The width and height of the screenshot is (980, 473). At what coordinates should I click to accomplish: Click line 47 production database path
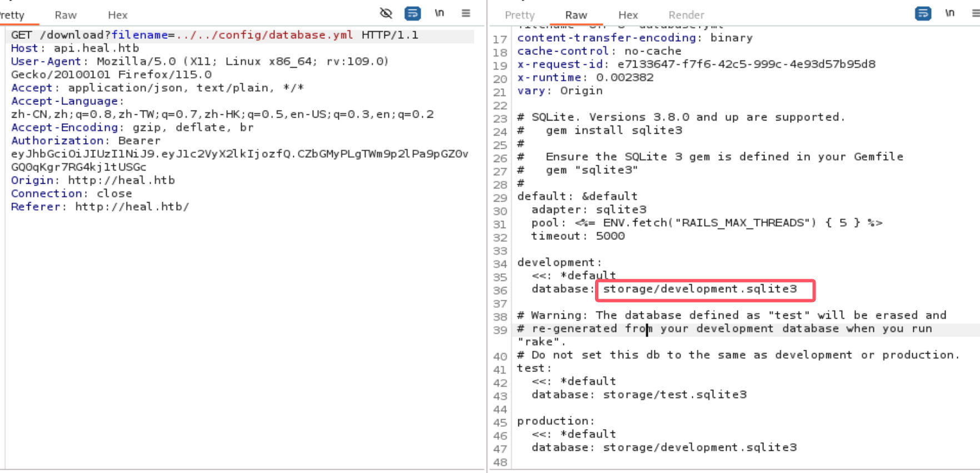[700, 447]
